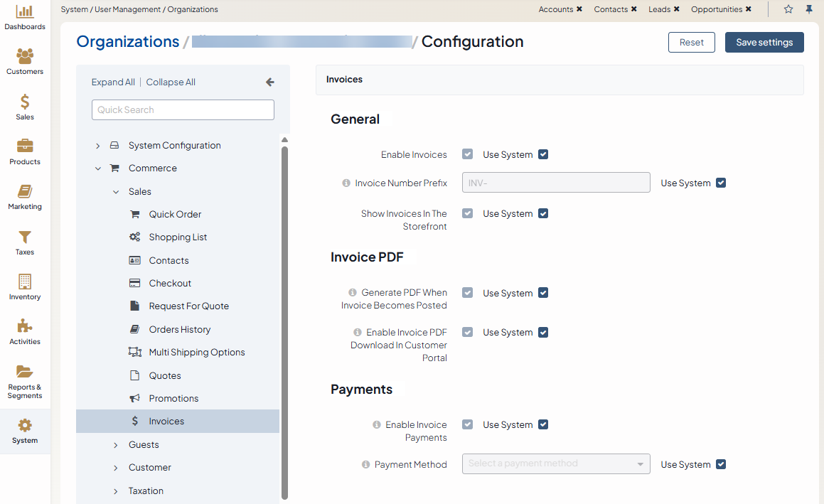Viewport: 824px width, 504px height.
Task: Open the Taxes funnel icon
Action: [25, 237]
